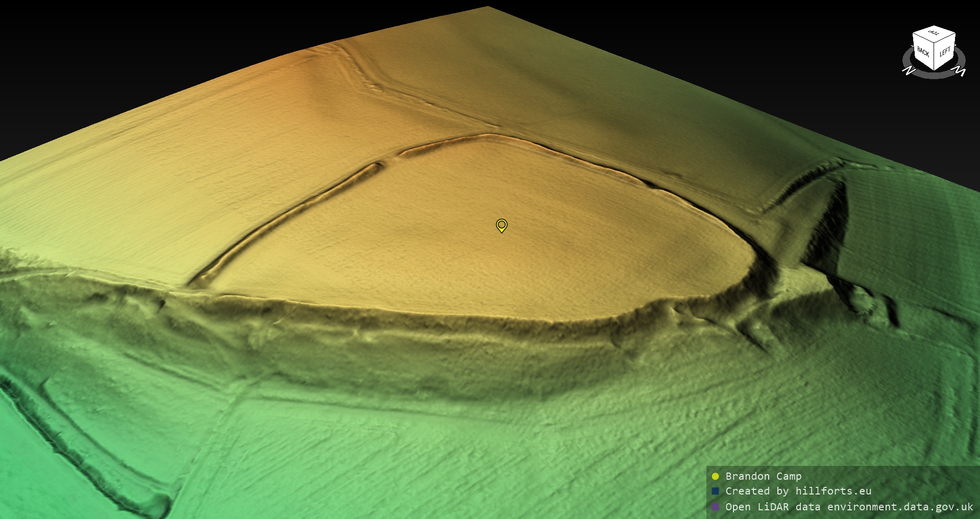Click the yellow dot beside Brandon Camp
980x519 pixels.
715,476
